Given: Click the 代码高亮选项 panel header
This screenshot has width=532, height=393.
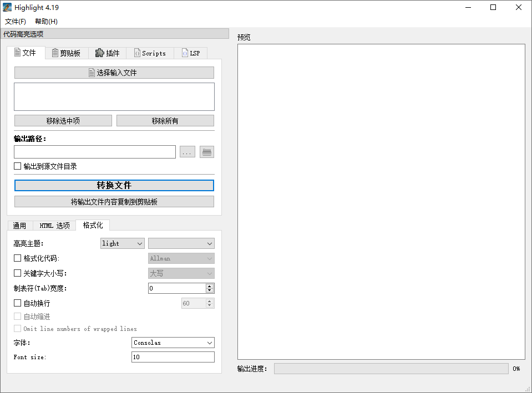Looking at the screenshot, I should (x=115, y=34).
